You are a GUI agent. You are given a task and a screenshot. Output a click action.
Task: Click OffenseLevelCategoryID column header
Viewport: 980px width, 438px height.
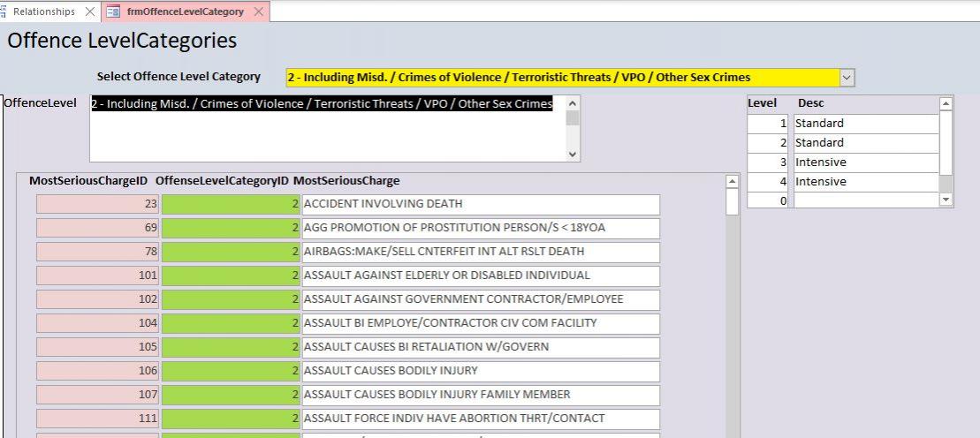(222, 181)
